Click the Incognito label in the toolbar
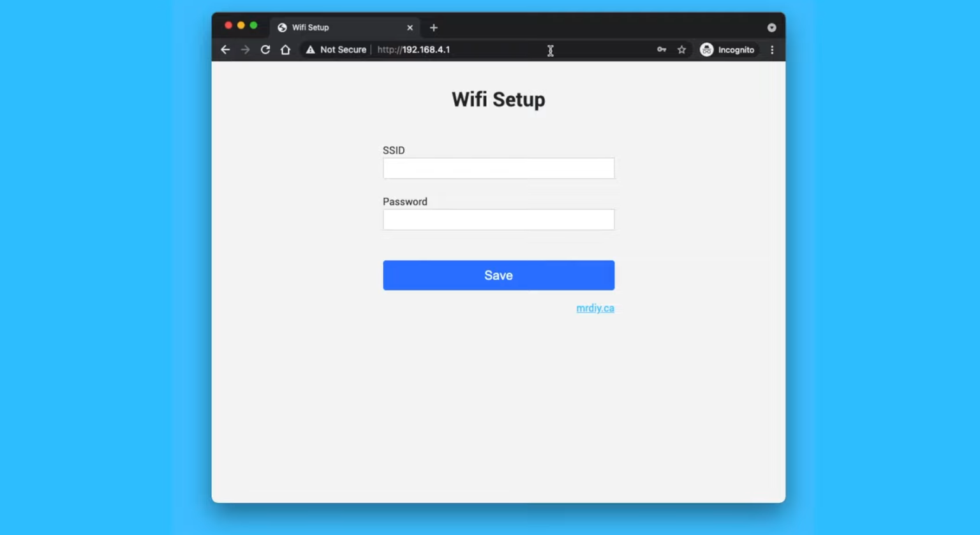Screen dimensions: 980x535 [736, 49]
